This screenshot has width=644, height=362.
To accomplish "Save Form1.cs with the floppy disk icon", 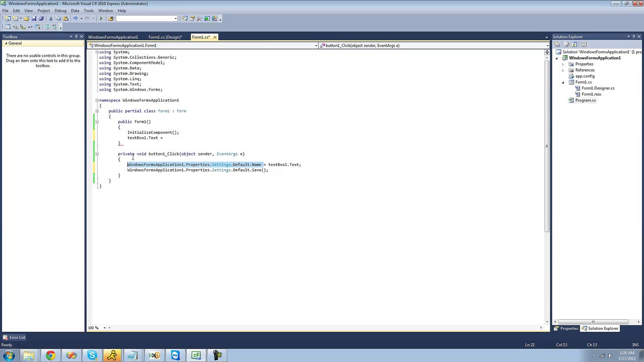I will 34,19.
